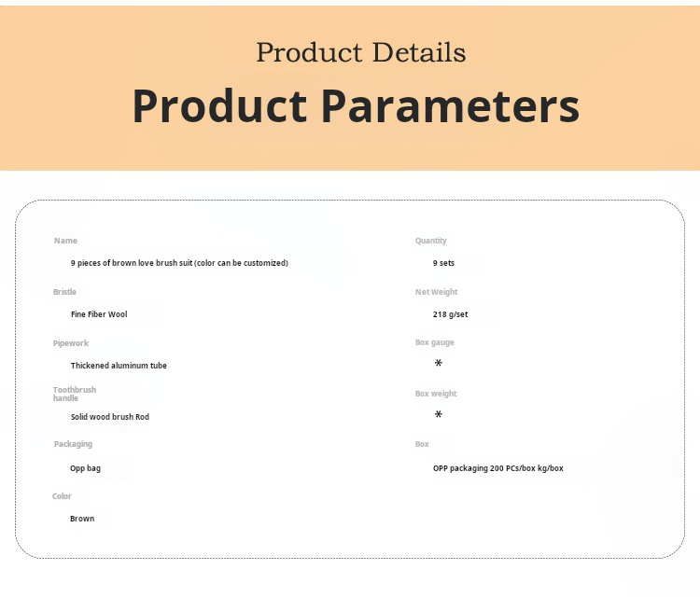
Task: Click the Product Parameters title
Action: tap(356, 106)
